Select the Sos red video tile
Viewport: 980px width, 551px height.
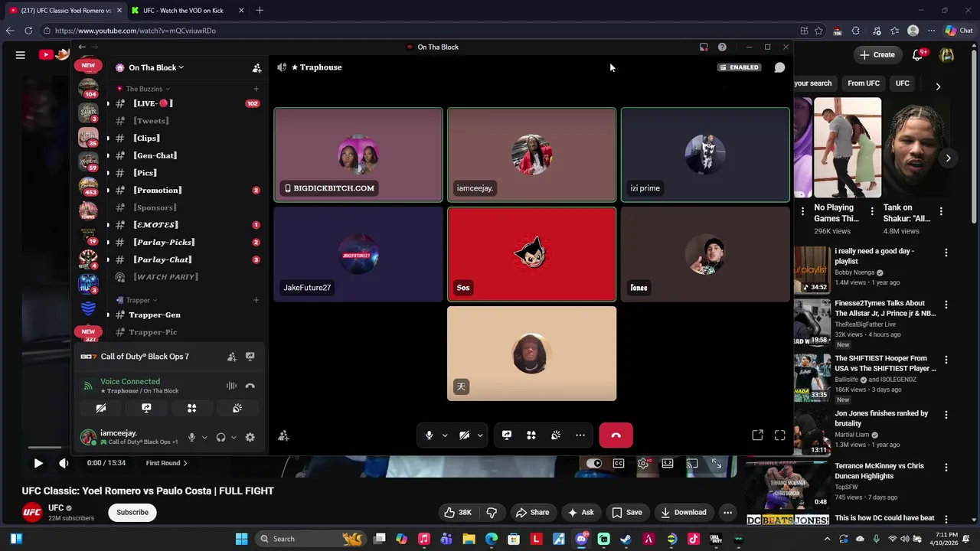pos(531,254)
